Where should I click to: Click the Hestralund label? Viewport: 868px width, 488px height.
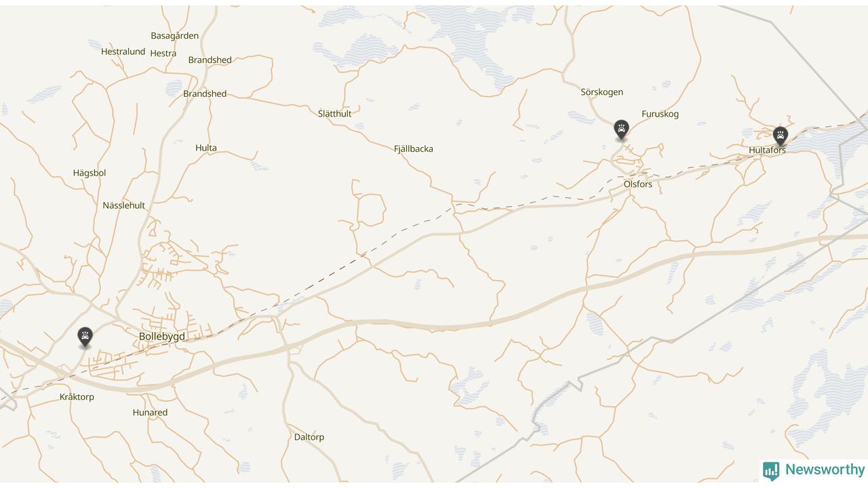123,52
